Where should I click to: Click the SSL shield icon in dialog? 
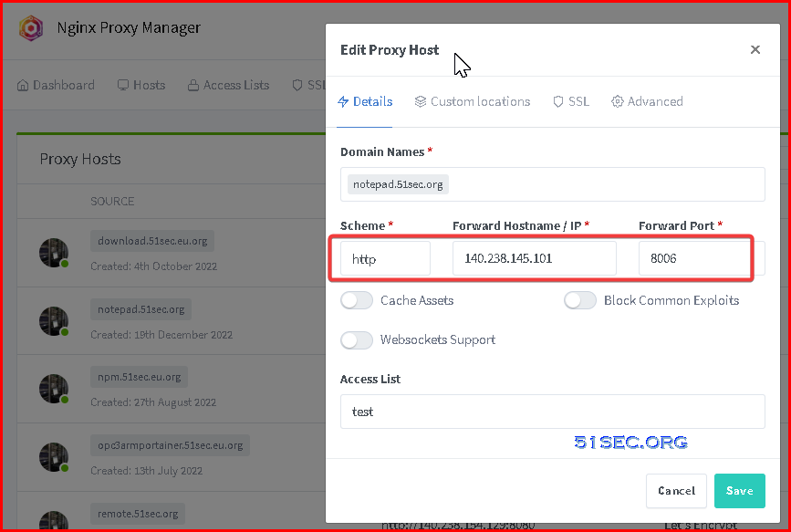[558, 101]
